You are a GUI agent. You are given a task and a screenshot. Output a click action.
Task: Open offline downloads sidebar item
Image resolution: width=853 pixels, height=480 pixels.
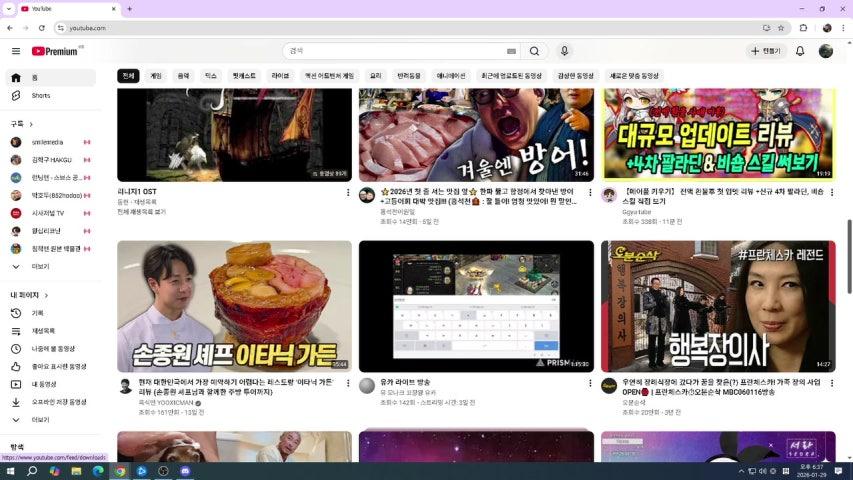click(x=51, y=402)
